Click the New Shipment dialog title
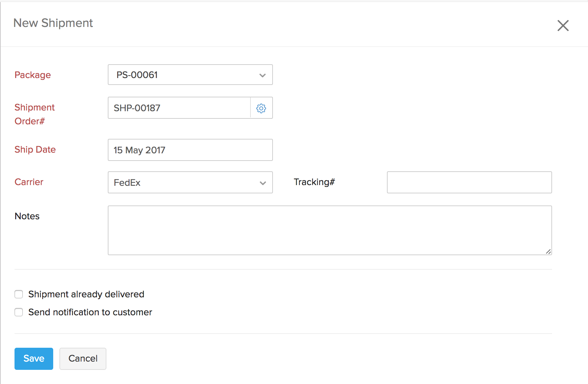This screenshot has height=384, width=588. click(53, 23)
